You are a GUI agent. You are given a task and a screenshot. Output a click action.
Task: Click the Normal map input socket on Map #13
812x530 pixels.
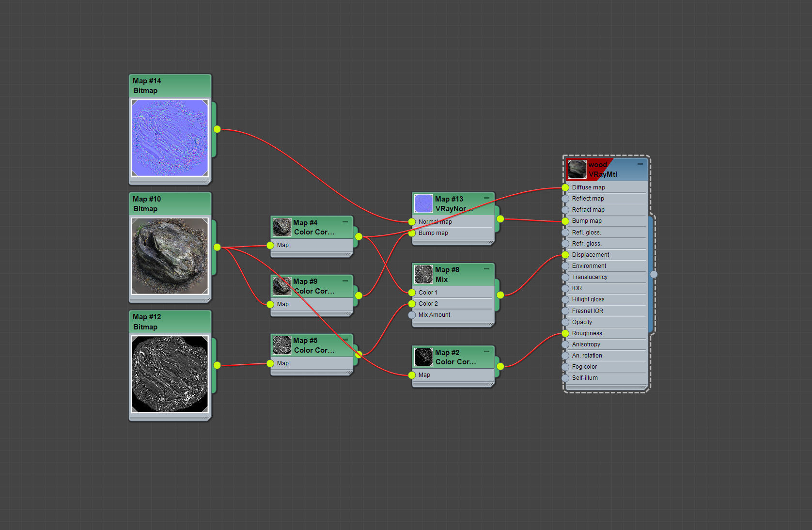pos(412,222)
